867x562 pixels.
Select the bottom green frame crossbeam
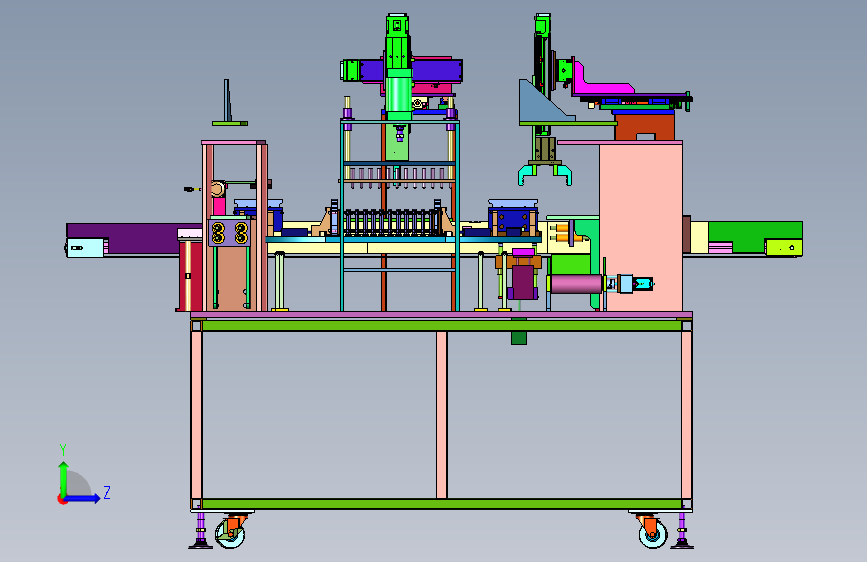tap(441, 504)
